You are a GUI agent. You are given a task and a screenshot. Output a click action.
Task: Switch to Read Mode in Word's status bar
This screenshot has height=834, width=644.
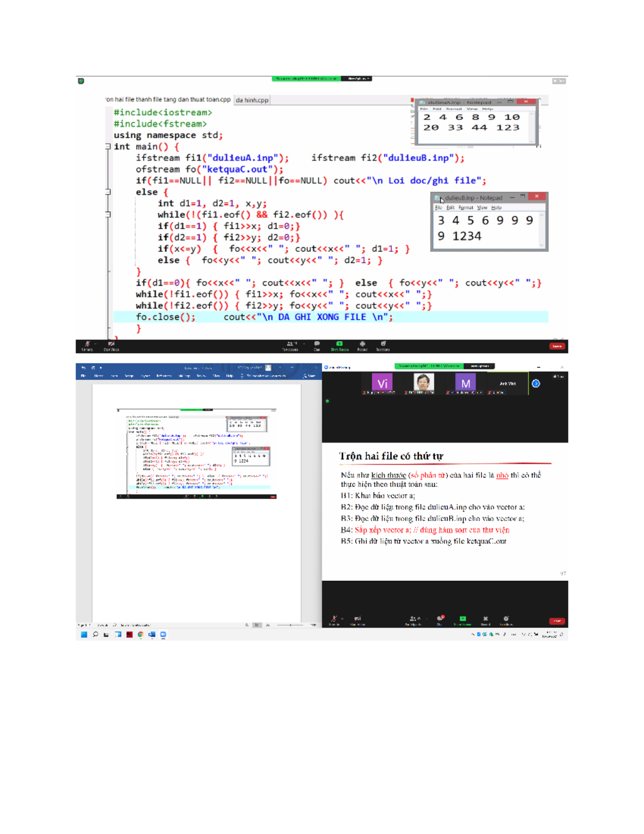point(246,625)
